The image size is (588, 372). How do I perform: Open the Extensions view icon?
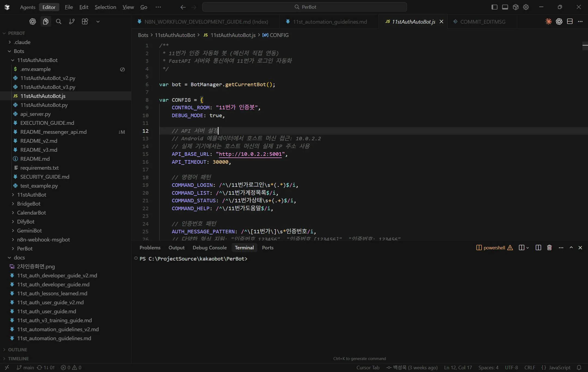[x=85, y=21]
